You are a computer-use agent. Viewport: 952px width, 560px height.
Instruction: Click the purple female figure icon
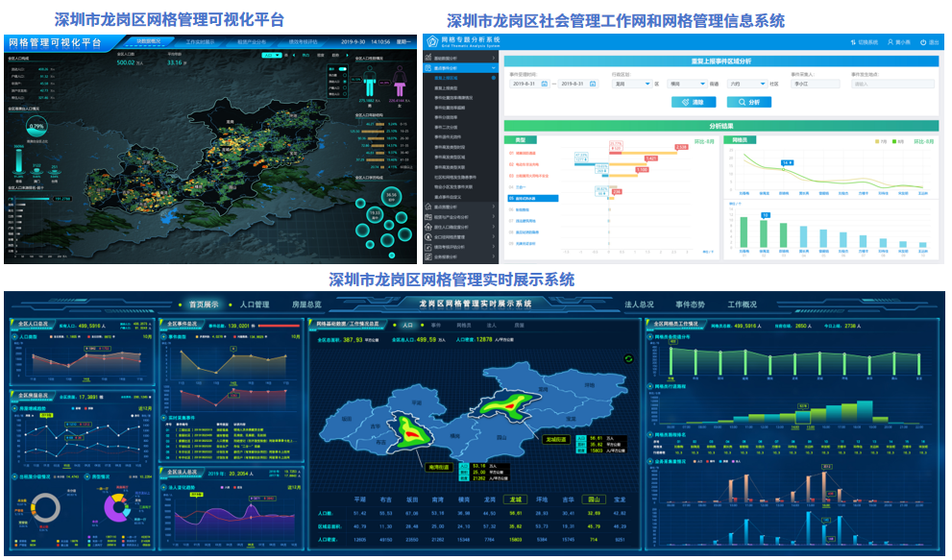click(x=400, y=82)
